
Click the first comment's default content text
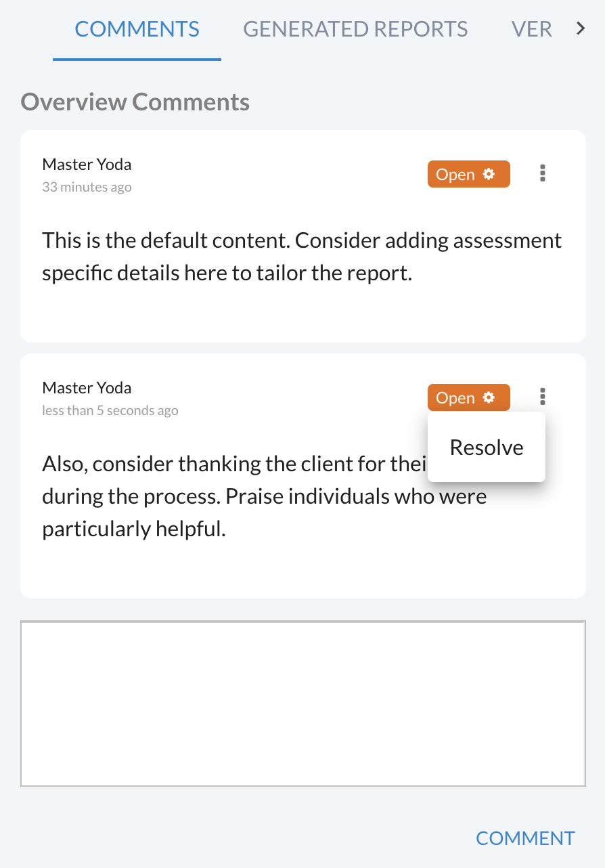tap(302, 257)
